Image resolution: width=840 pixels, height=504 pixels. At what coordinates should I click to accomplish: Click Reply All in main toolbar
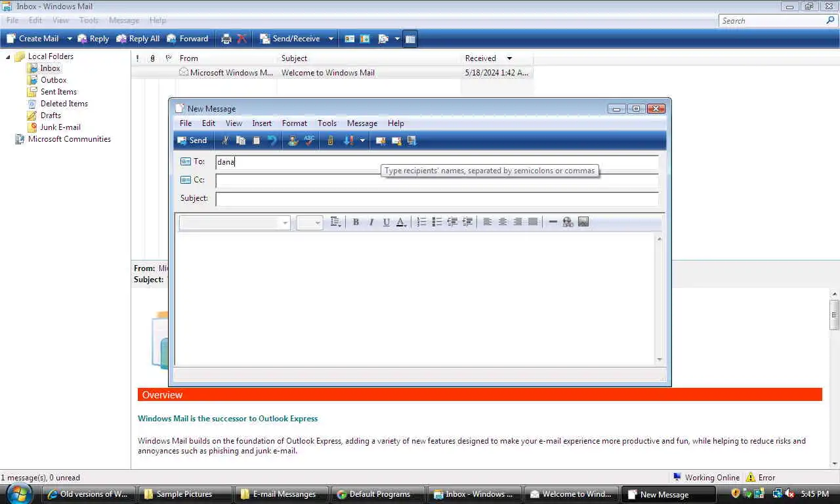pos(138,39)
